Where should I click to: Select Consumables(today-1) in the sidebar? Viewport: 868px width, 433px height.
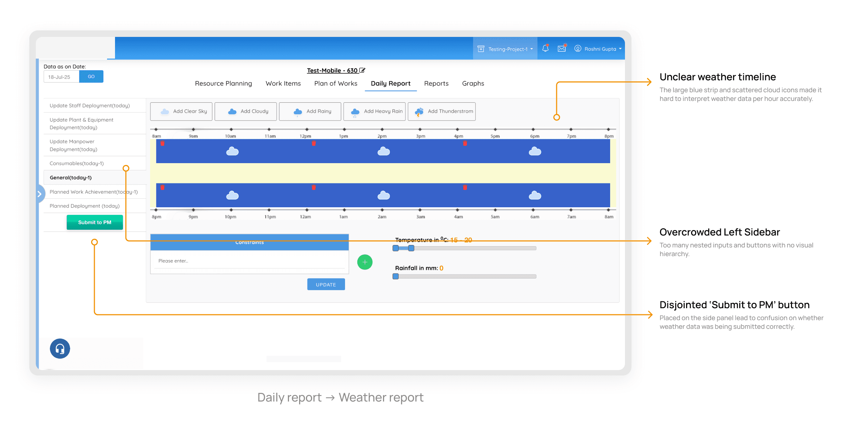(x=77, y=164)
